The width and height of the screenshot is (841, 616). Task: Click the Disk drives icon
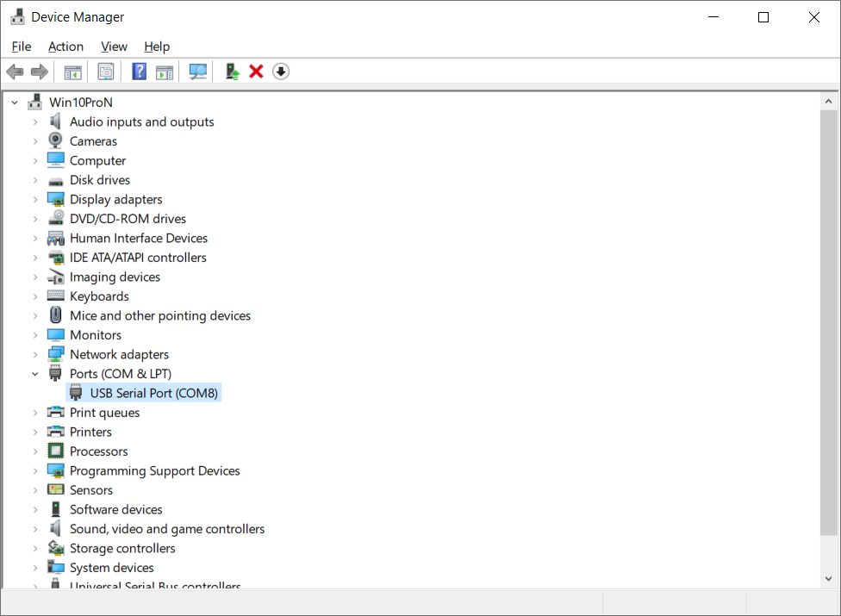coord(55,181)
